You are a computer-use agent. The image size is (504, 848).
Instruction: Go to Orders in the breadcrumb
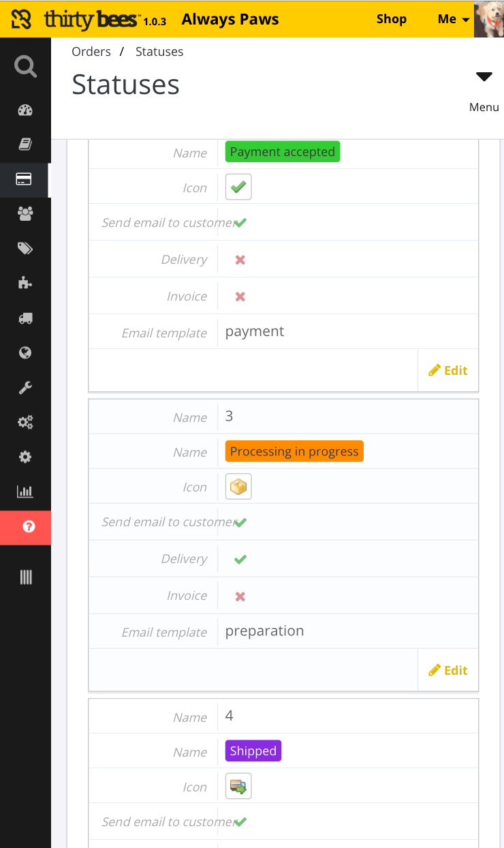click(91, 52)
